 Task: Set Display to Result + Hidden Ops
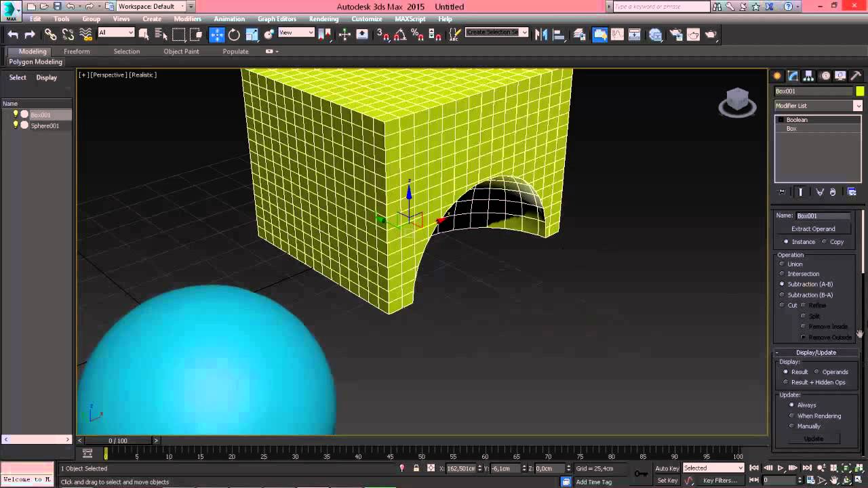tap(786, 382)
